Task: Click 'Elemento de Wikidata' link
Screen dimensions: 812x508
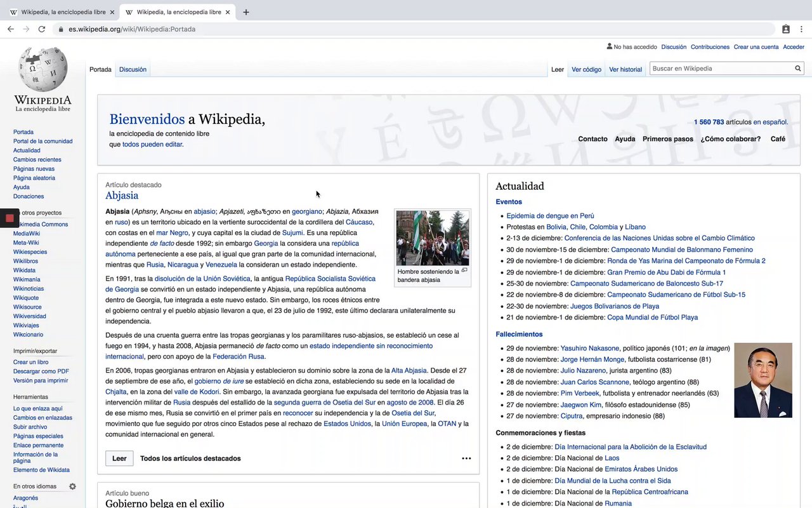Action: (41, 470)
